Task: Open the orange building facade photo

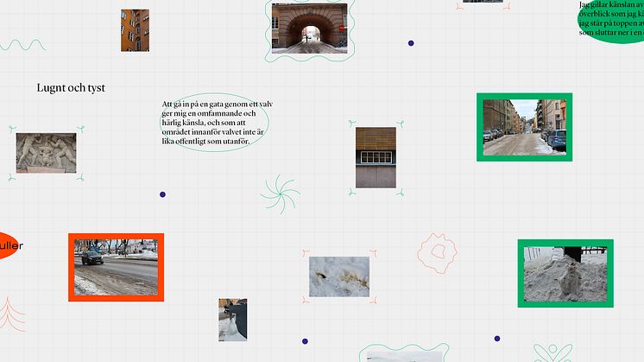Action: coord(135,30)
